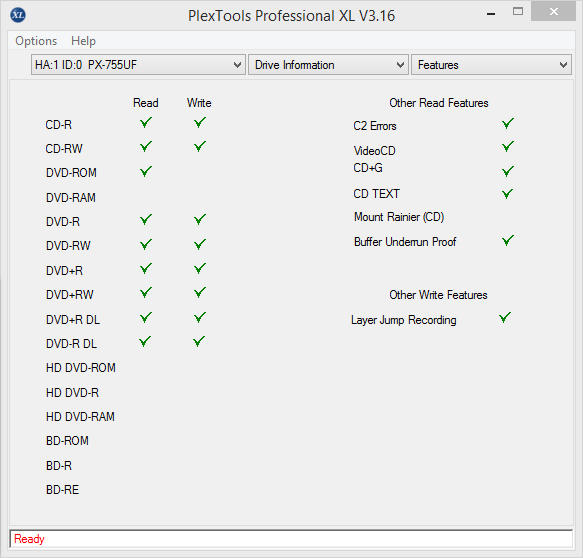The image size is (583, 558).
Task: Open the Features dropdown list
Action: coord(491,65)
